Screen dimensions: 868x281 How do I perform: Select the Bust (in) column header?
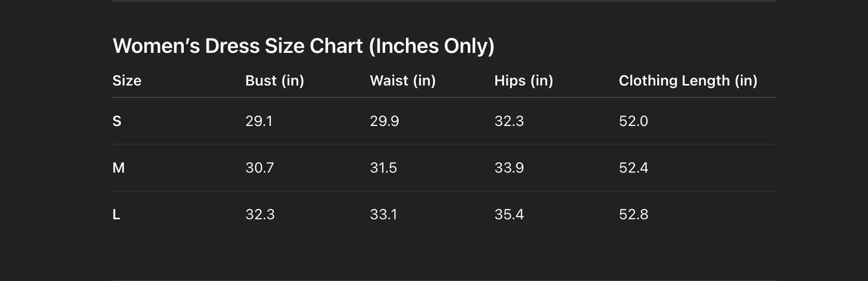pos(275,81)
